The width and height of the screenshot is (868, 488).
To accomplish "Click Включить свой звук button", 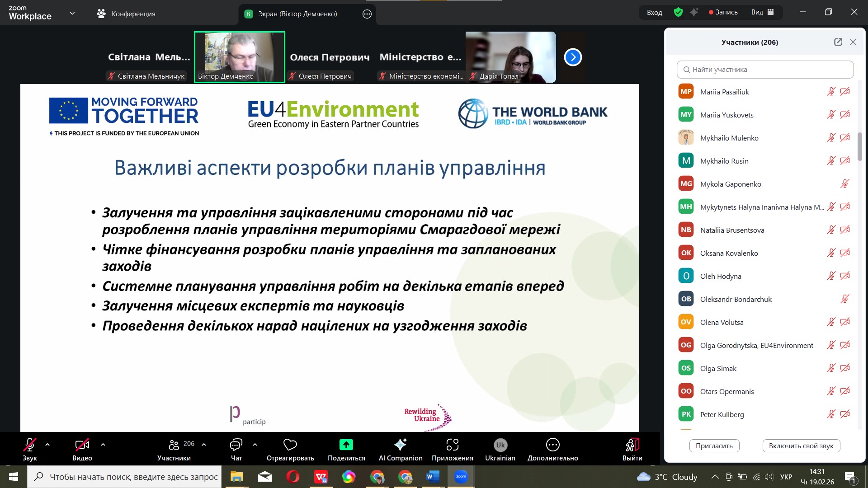I will coord(801,446).
